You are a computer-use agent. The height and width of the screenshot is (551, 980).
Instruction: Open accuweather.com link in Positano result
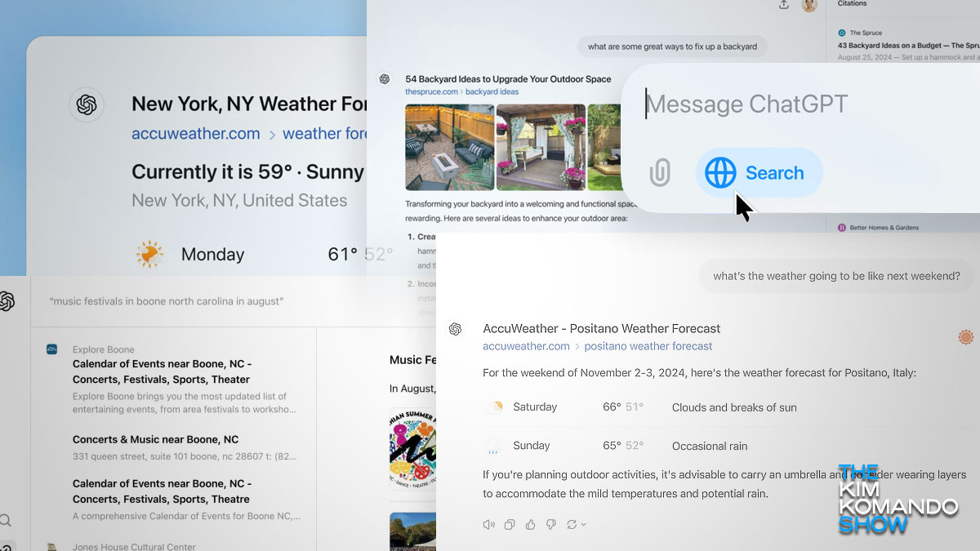point(526,346)
